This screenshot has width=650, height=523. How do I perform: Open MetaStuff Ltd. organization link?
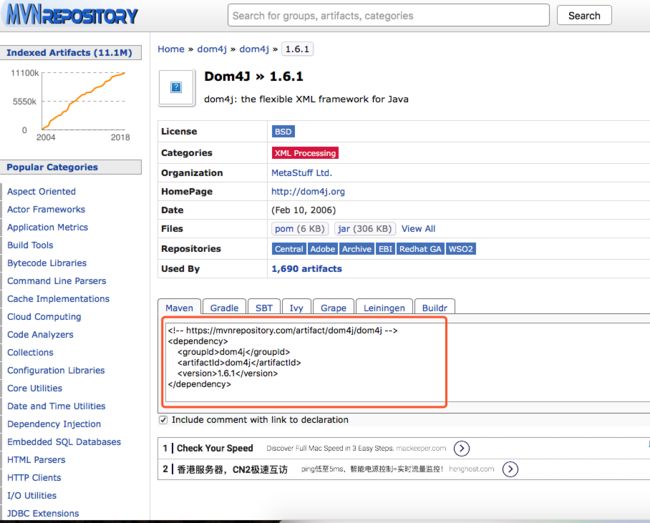click(x=302, y=173)
